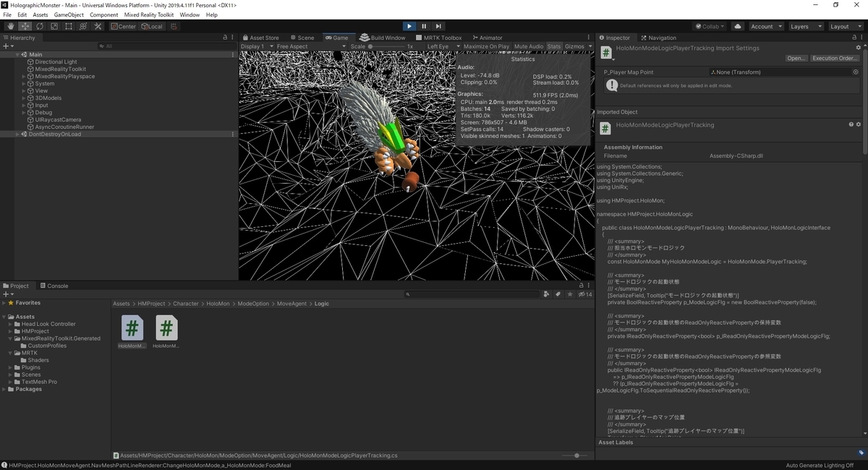This screenshot has width=868, height=470.
Task: Open the GameObject menu
Action: (69, 14)
